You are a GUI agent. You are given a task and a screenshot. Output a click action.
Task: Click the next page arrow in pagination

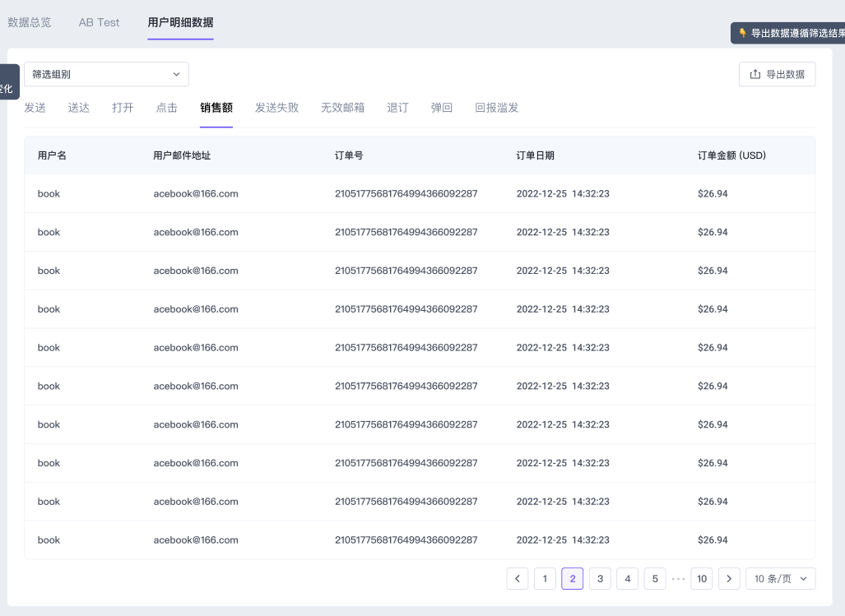pyautogui.click(x=729, y=579)
